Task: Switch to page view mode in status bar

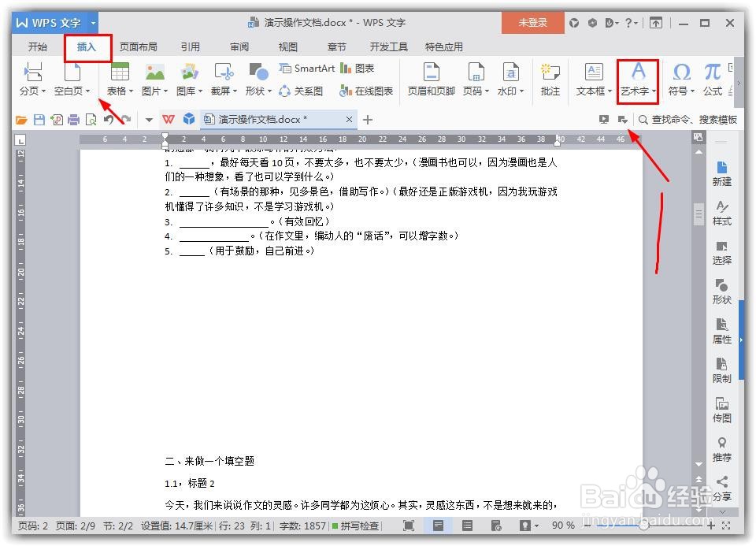Action: point(439,526)
